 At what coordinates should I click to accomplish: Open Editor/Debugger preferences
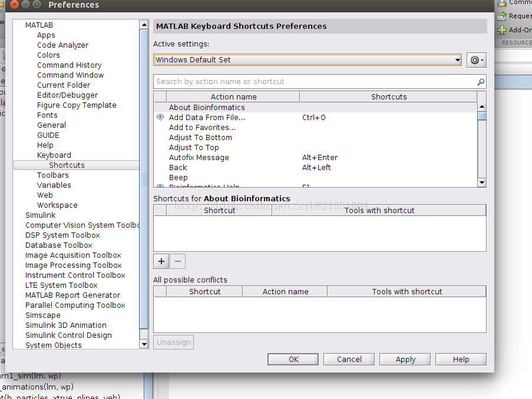(x=68, y=95)
